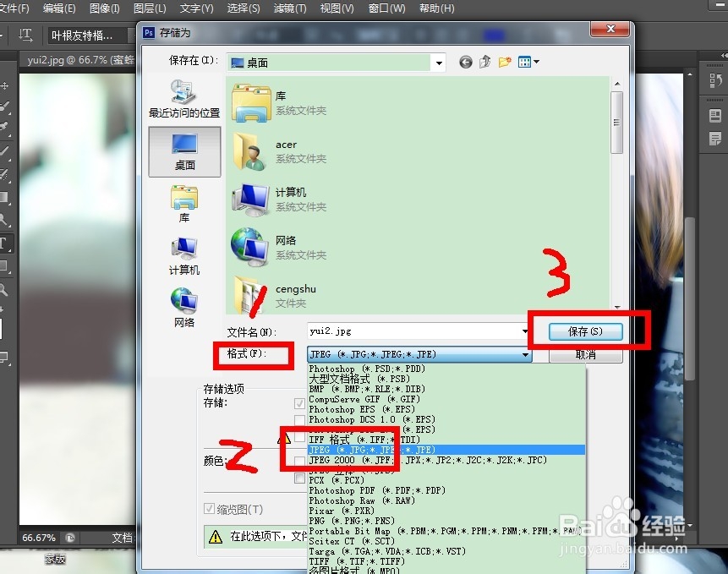Choose TIFF (*.TIF;*.TIFF) in format list
Image resolution: width=728 pixels, height=574 pixels.
tap(446, 561)
